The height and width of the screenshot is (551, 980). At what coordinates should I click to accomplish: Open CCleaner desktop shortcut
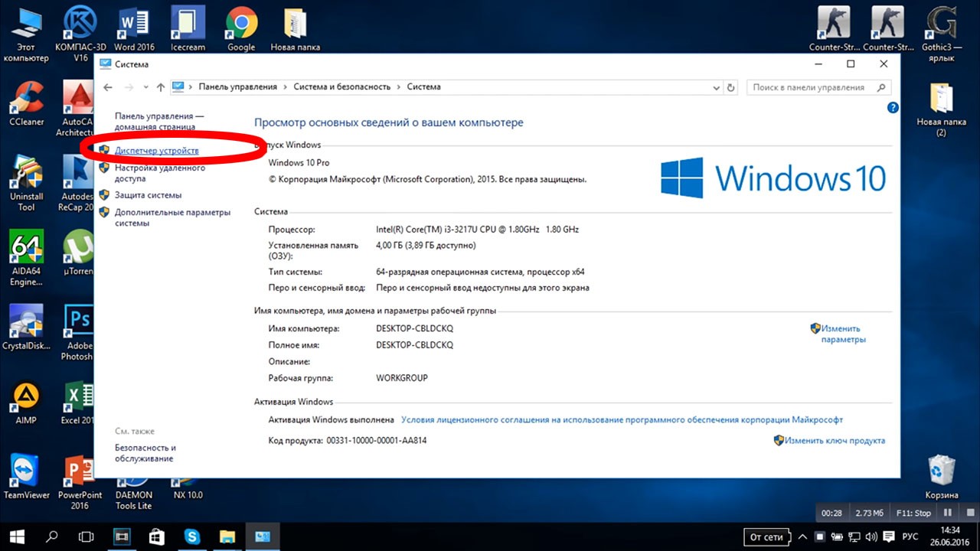[x=27, y=103]
